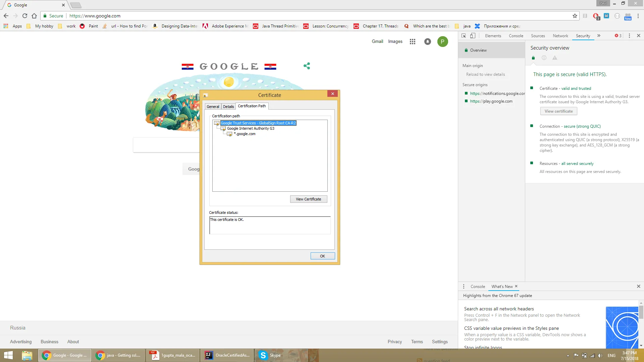Click the reload page icon
Screen dimensions: 644x362
25,16
